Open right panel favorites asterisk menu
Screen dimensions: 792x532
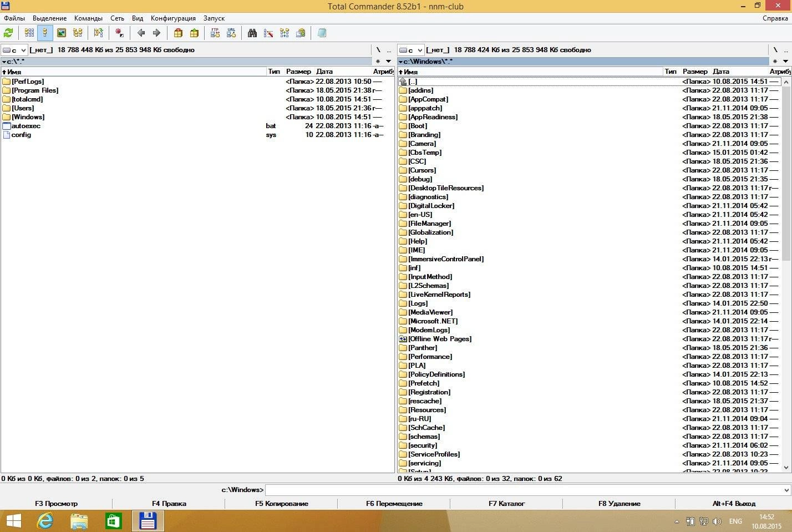point(775,62)
